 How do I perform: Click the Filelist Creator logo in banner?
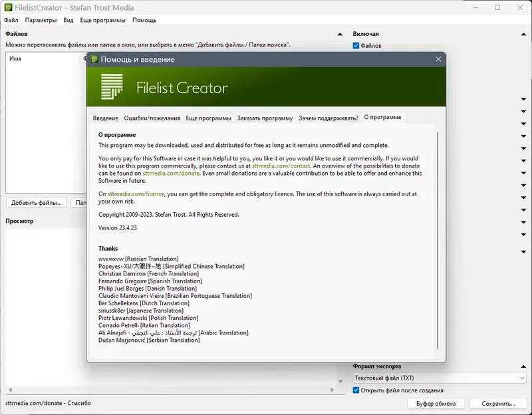(112, 87)
